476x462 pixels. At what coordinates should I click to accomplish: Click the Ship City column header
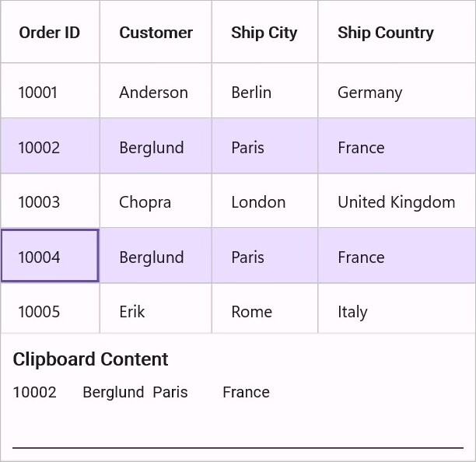point(264,32)
